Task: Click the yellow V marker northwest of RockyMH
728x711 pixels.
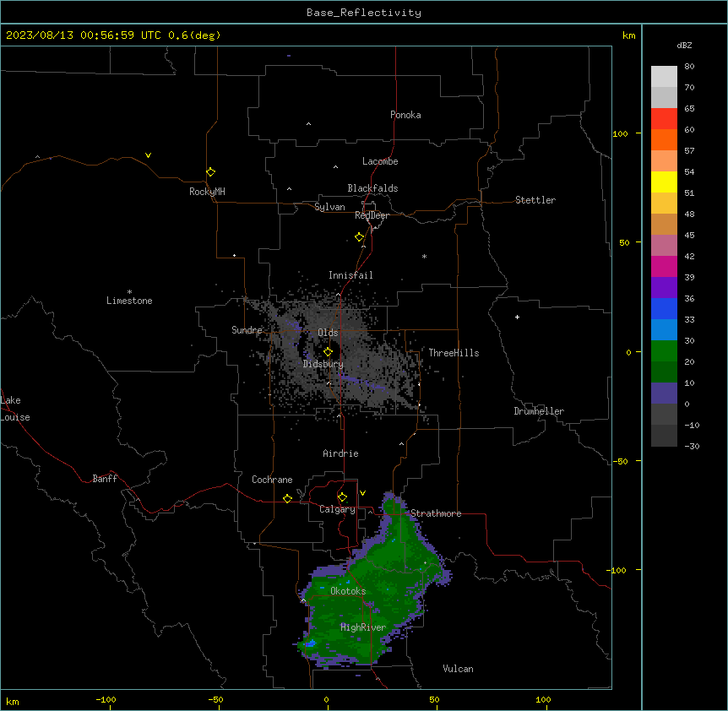Action: 148,155
